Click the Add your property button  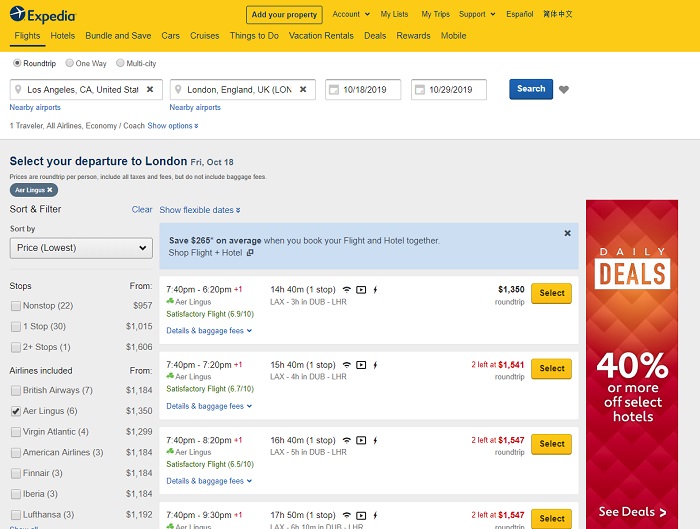(284, 14)
